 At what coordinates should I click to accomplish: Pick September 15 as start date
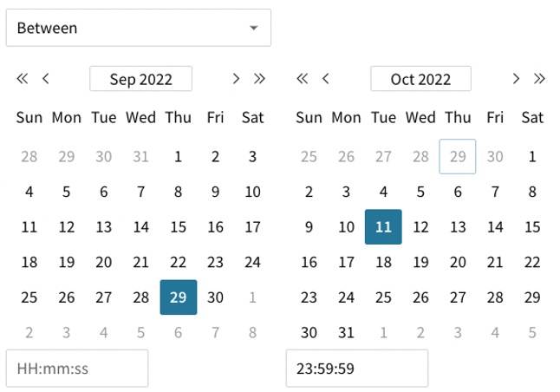(179, 227)
